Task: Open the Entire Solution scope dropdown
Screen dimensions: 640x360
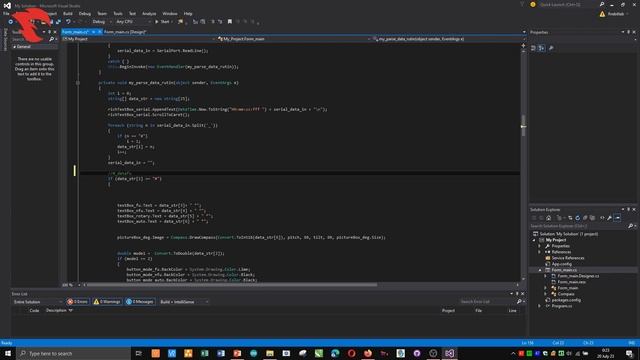Action: (38, 302)
